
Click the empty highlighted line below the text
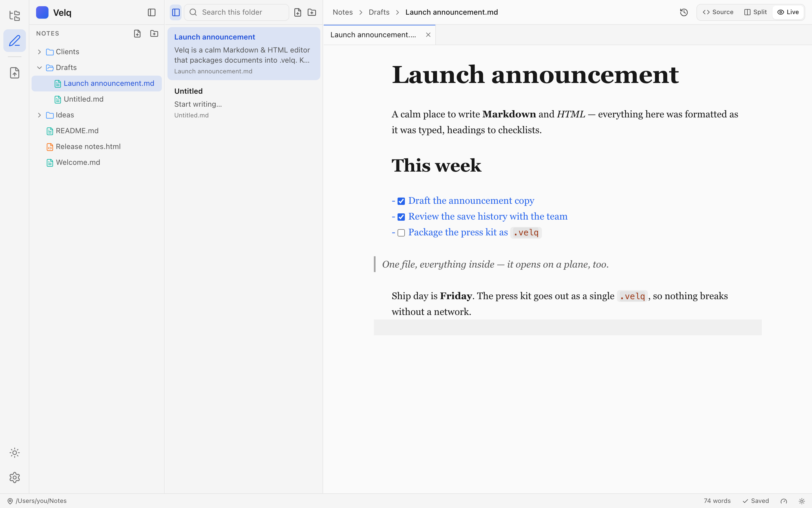pos(567,327)
